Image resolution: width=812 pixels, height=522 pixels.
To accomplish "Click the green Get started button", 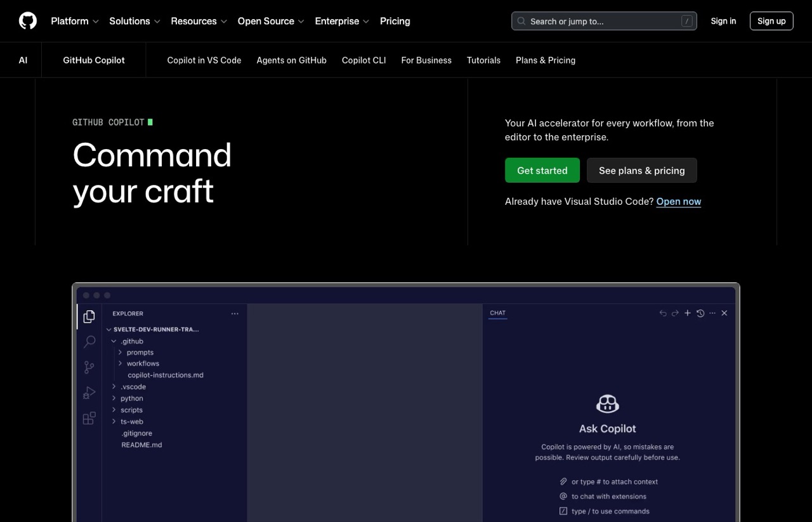I will tap(542, 171).
